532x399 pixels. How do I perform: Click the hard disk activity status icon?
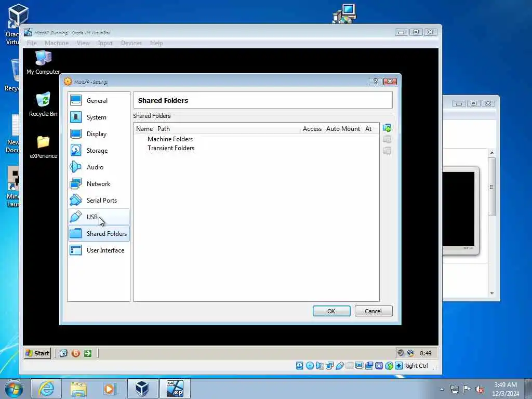click(300, 365)
